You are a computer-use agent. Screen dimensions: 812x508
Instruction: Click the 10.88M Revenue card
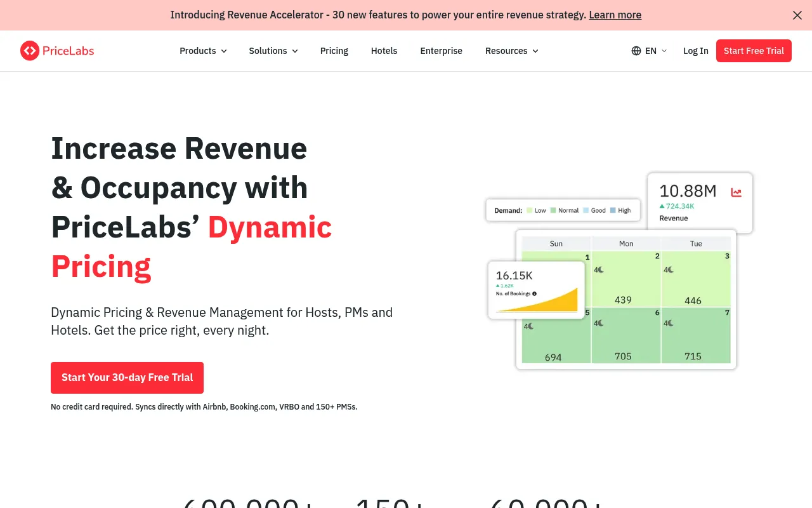click(700, 203)
